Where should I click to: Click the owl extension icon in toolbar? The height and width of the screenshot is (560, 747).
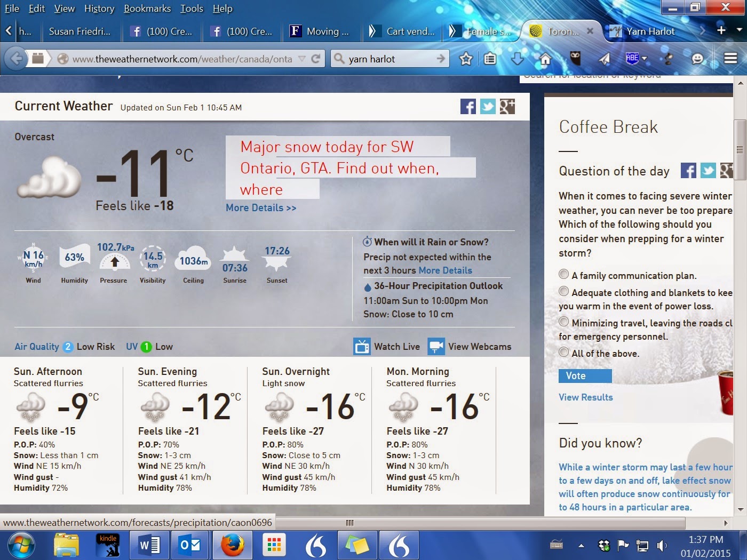pyautogui.click(x=575, y=58)
